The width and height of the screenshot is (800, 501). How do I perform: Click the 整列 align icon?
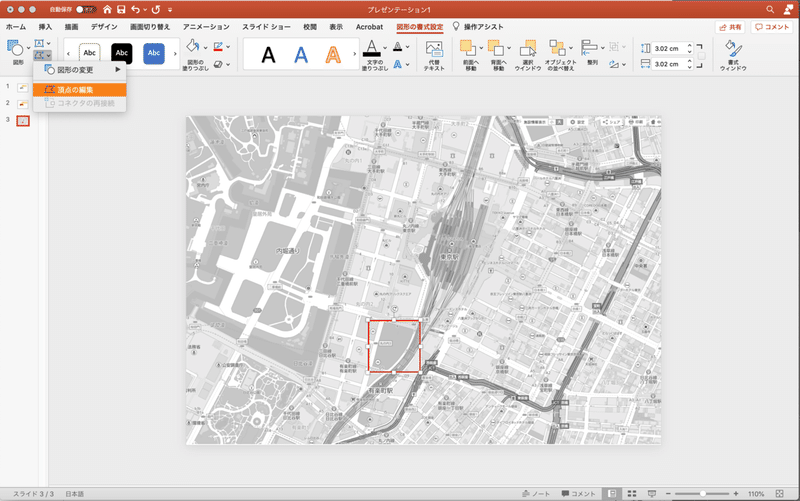[x=590, y=48]
